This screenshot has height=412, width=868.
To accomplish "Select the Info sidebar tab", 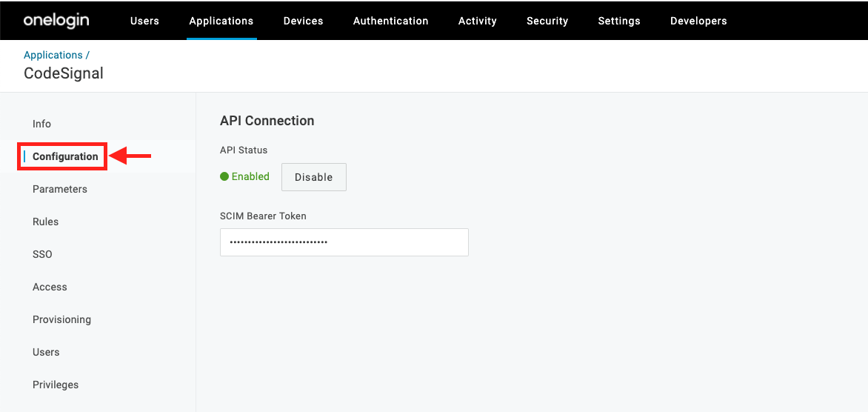I will point(41,124).
